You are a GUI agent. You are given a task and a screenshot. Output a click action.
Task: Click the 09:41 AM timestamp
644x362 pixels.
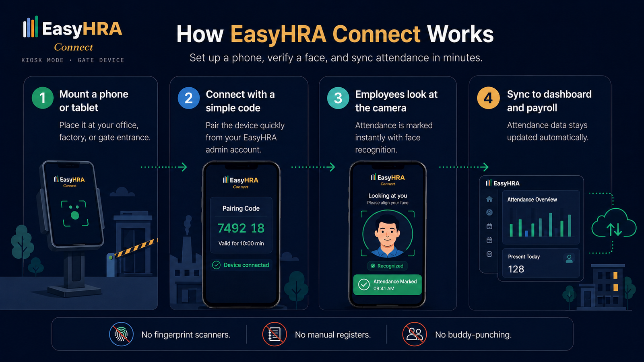(384, 288)
